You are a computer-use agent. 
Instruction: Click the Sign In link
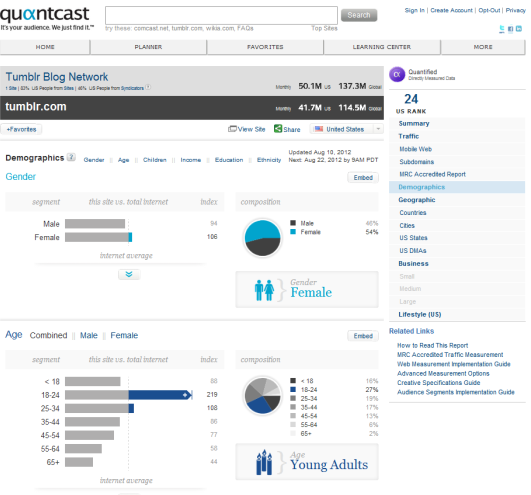pyautogui.click(x=415, y=10)
